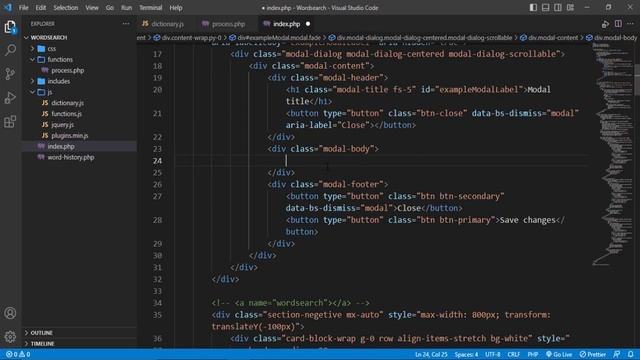The height and width of the screenshot is (360, 640).
Task: Open the notifications bell icon
Action: [631, 354]
